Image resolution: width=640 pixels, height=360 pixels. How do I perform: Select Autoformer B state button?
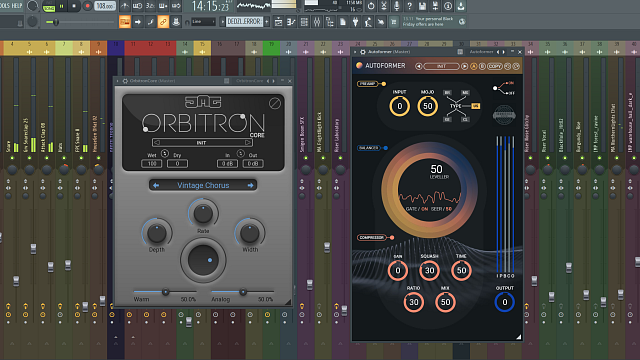[x=482, y=66]
